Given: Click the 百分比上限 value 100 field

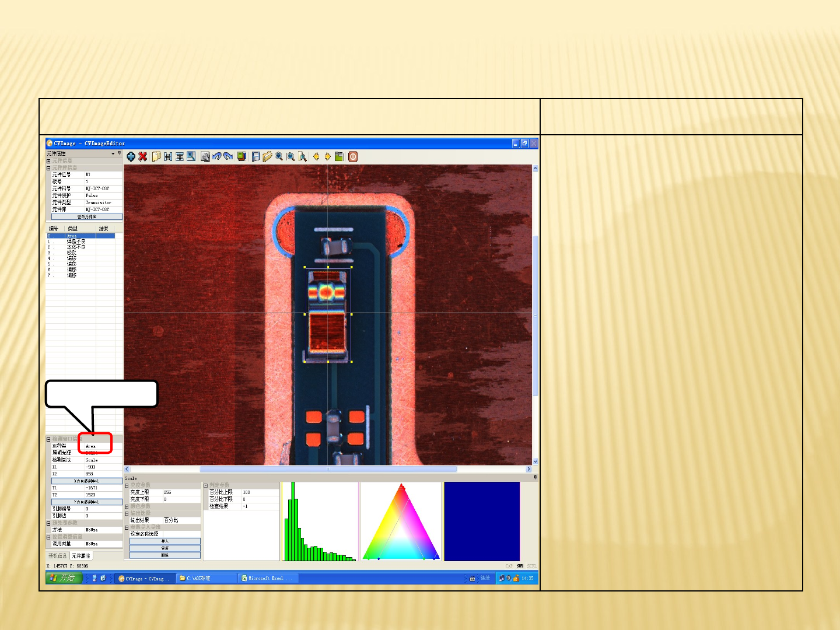Looking at the screenshot, I should tap(260, 492).
